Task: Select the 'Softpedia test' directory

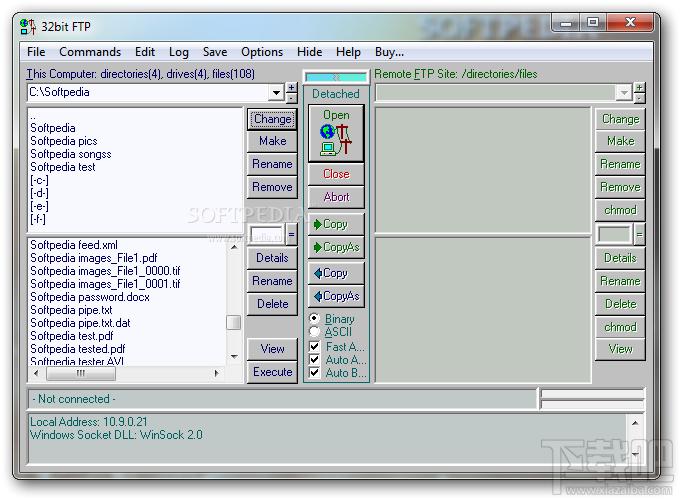Action: pyautogui.click(x=63, y=167)
